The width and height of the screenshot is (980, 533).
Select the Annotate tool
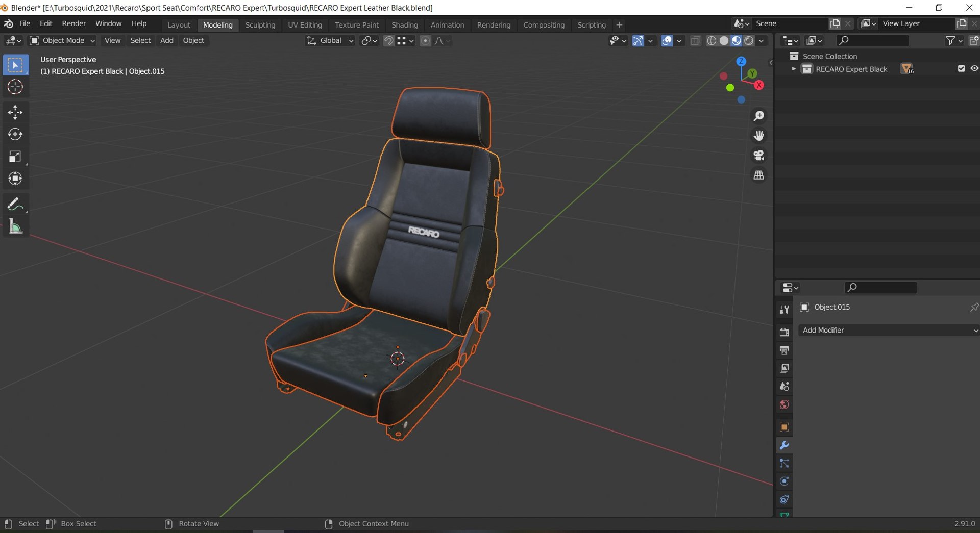point(15,205)
